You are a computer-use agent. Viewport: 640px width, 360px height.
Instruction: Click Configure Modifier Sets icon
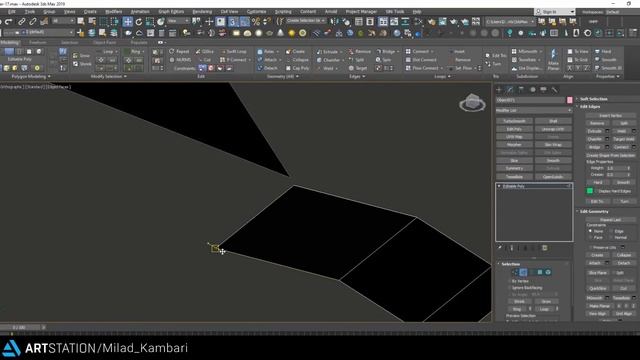pos(544,248)
